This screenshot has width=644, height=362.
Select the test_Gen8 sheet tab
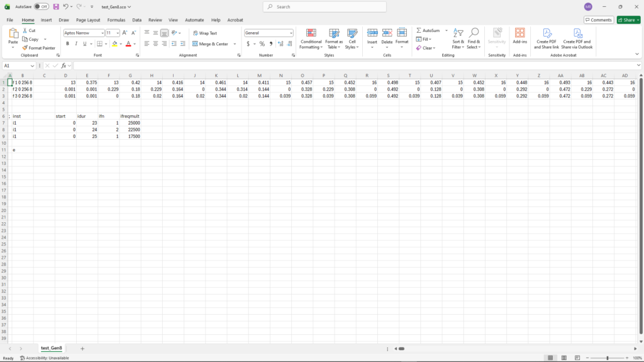pyautogui.click(x=52, y=348)
